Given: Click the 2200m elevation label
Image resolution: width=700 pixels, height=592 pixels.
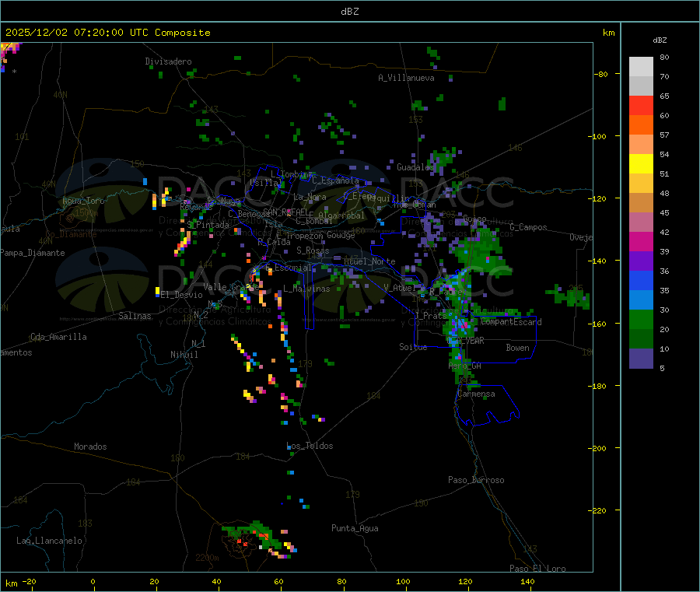Looking at the screenshot, I should coord(207,558).
